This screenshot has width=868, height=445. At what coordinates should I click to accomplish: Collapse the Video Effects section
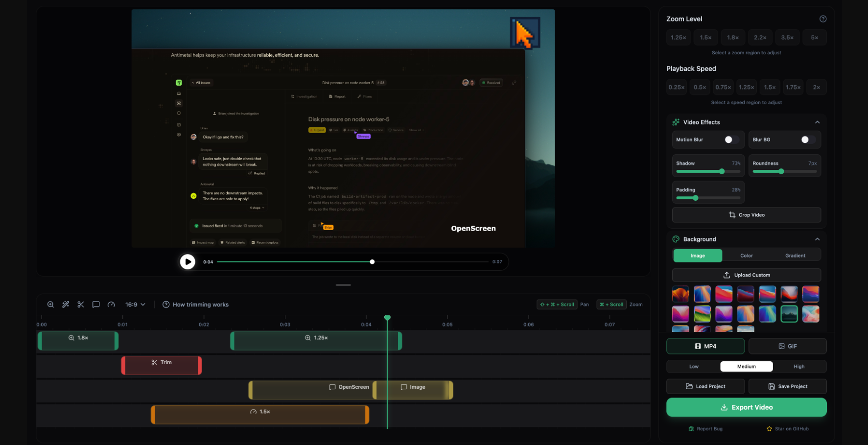pyautogui.click(x=817, y=122)
